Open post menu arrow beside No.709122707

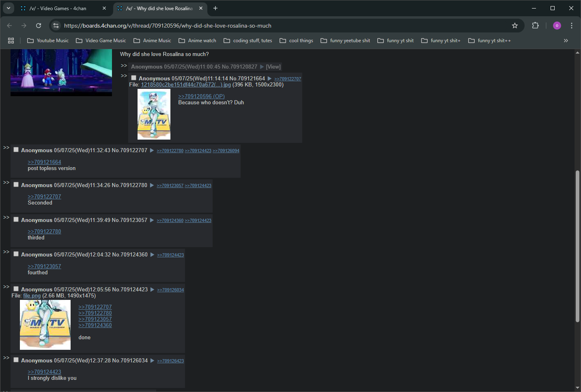coord(152,150)
